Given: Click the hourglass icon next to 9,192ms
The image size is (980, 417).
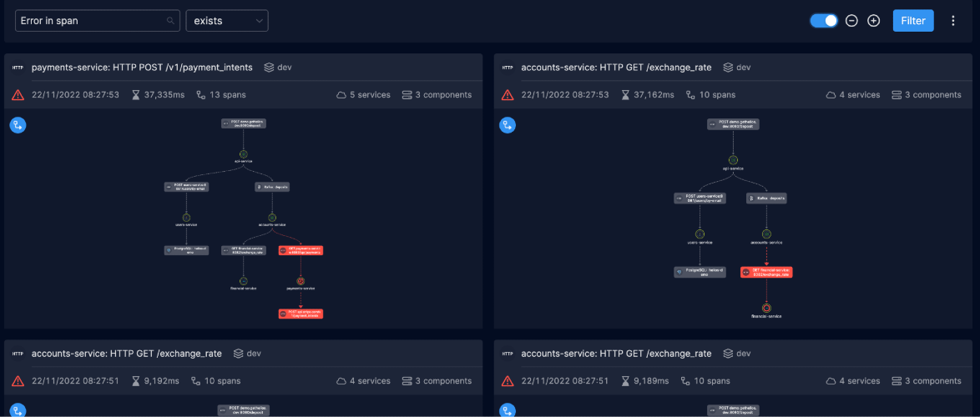Looking at the screenshot, I should pos(136,381).
